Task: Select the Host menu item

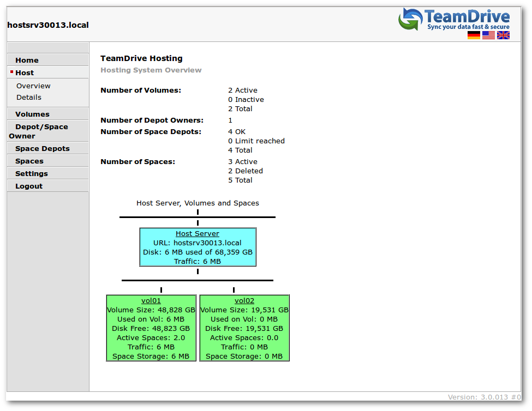Action: click(x=25, y=73)
